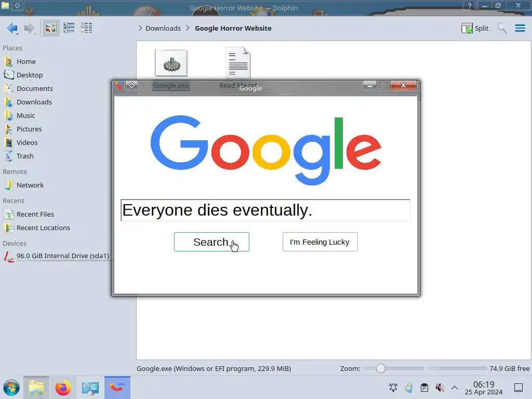
Task: Open Google window's app icon menu
Action: tap(119, 86)
